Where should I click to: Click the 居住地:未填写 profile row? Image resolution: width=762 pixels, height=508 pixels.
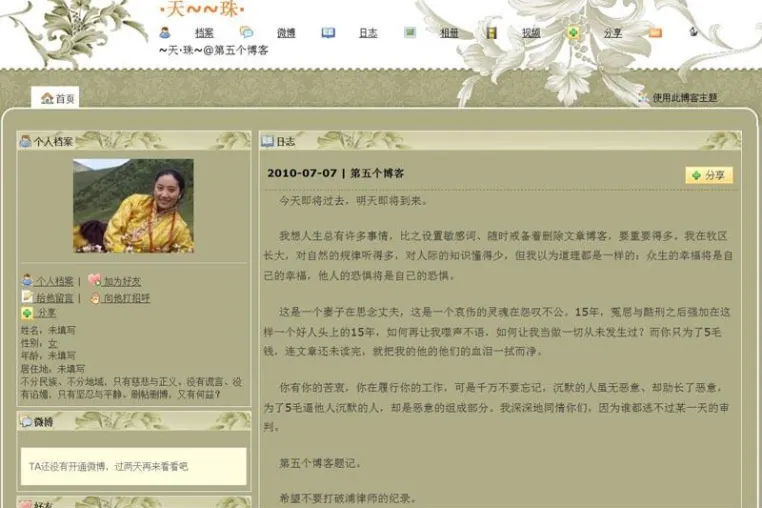[x=52, y=368]
